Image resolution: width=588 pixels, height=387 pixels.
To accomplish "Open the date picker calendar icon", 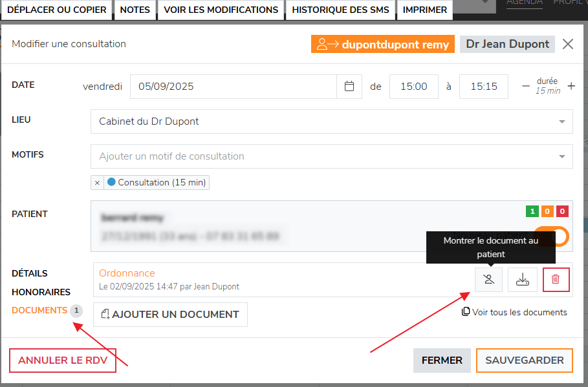I will coord(349,87).
